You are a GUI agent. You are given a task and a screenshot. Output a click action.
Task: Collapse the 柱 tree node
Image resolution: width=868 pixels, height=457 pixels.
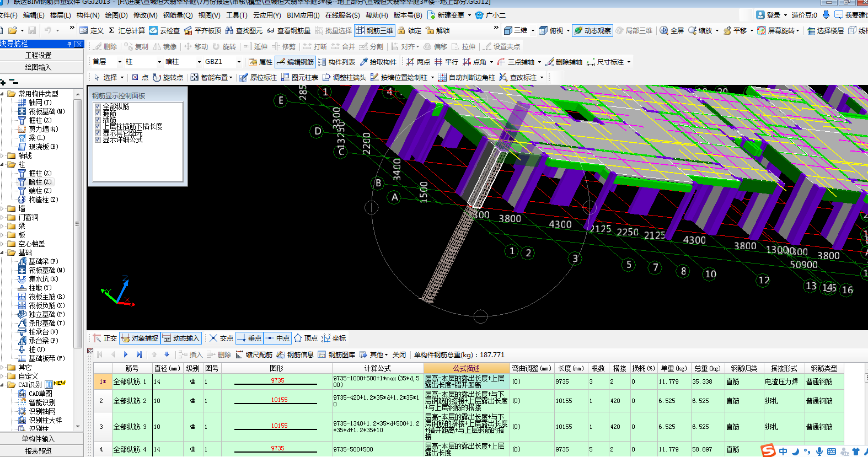coord(3,164)
